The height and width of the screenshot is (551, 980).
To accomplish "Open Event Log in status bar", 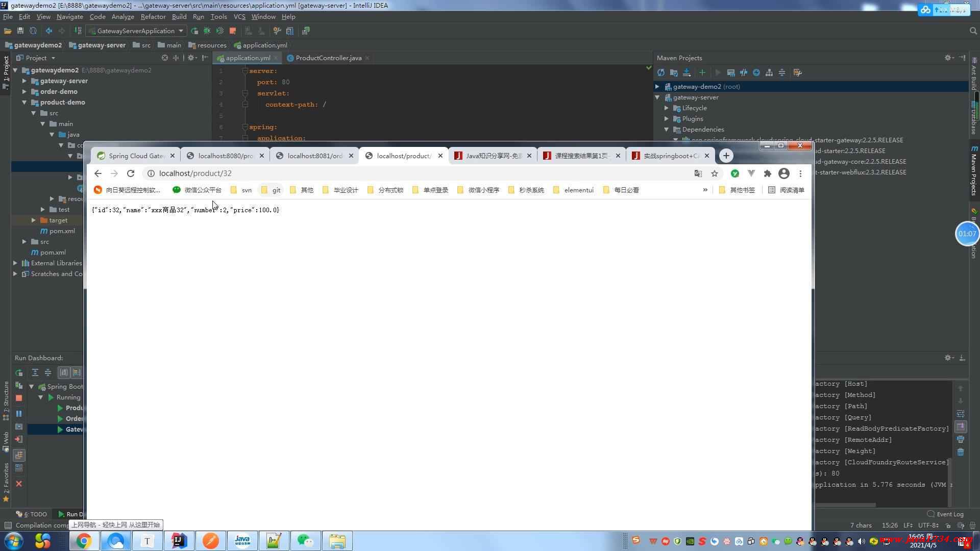I will 945,514.
